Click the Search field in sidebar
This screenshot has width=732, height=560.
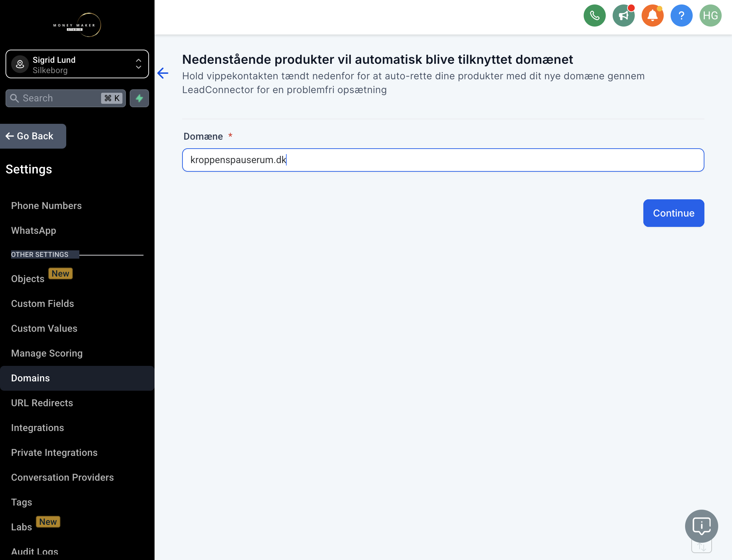click(66, 98)
